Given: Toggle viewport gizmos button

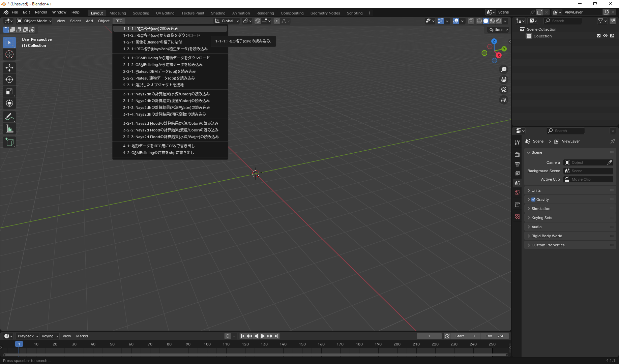Looking at the screenshot, I should click(x=441, y=21).
